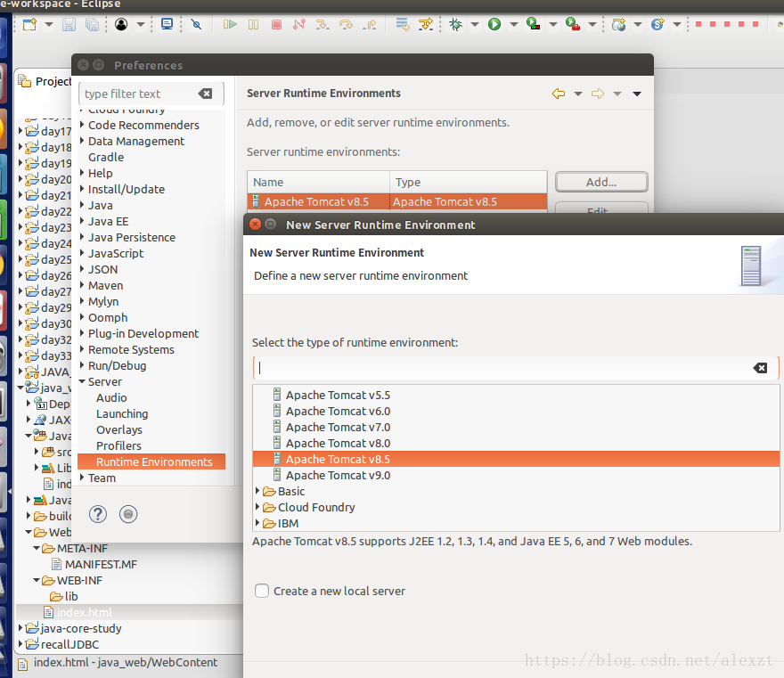784x678 pixels.
Task: Open the New file dropdown arrow
Action: [x=48, y=24]
